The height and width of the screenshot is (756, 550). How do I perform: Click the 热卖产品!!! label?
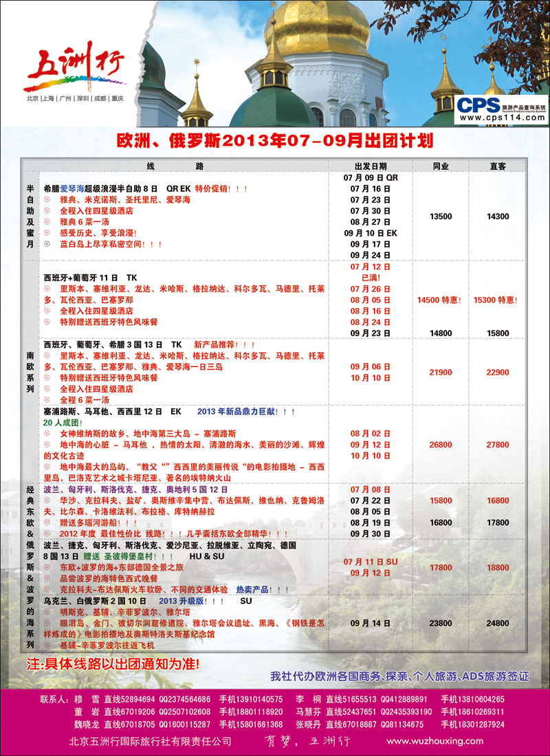coord(263,590)
